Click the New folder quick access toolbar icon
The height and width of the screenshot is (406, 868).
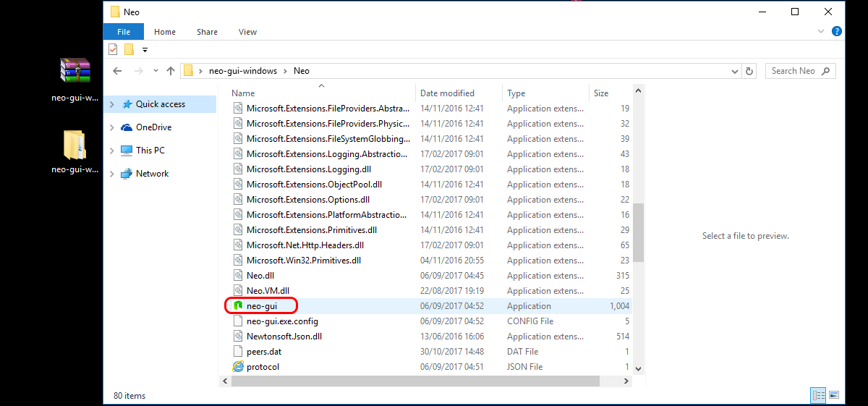(x=129, y=49)
